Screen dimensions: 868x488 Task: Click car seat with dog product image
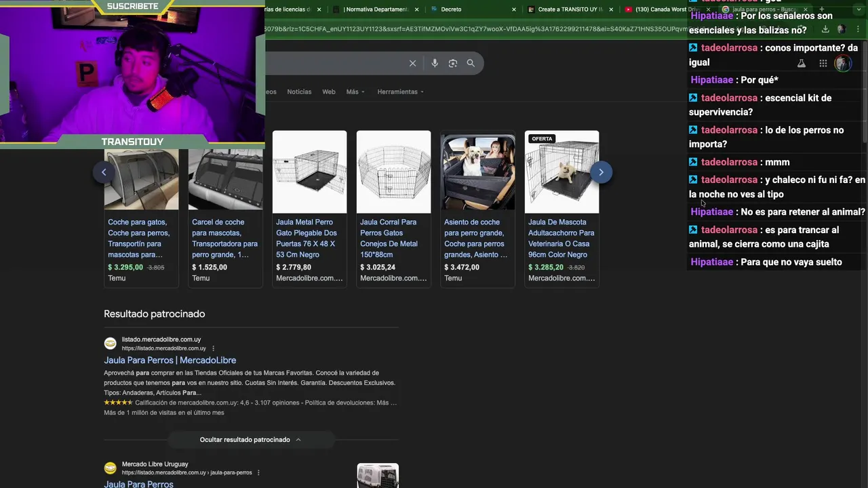click(477, 172)
